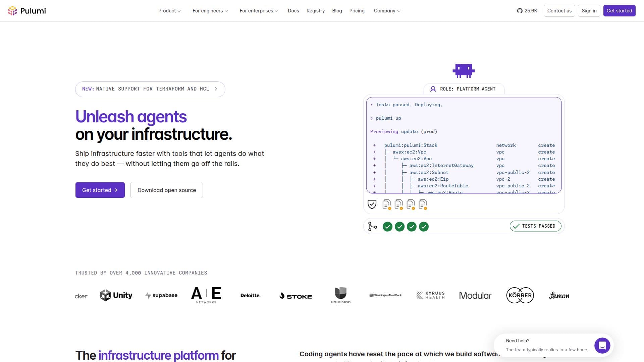The width and height of the screenshot is (644, 362).
Task: Click the first green checkmark circle
Action: point(387,227)
